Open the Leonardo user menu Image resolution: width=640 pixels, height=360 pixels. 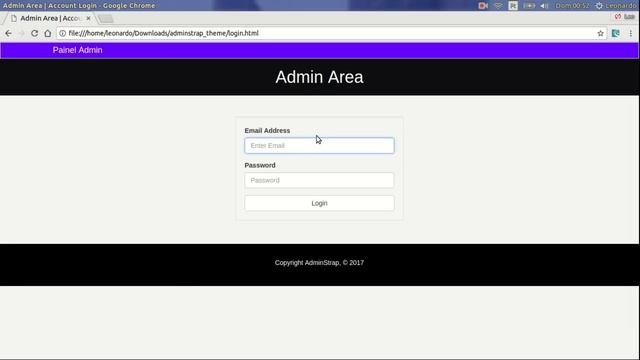tap(621, 6)
